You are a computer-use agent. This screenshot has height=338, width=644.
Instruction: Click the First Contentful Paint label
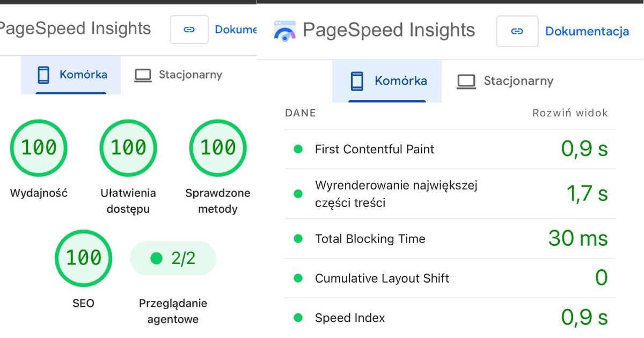point(375,149)
